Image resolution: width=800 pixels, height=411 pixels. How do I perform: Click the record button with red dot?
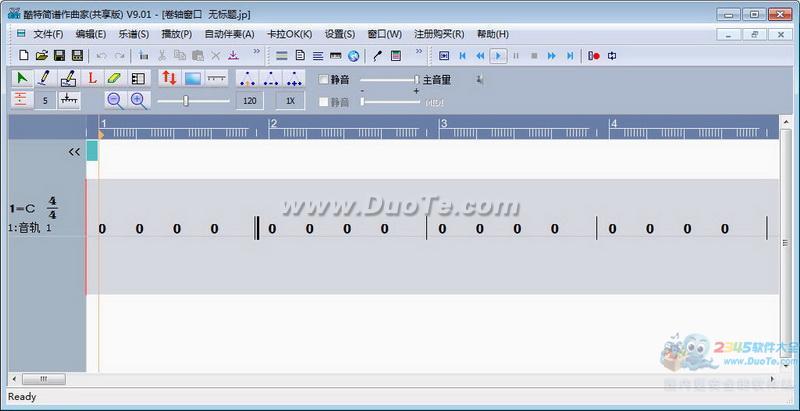(x=593, y=56)
